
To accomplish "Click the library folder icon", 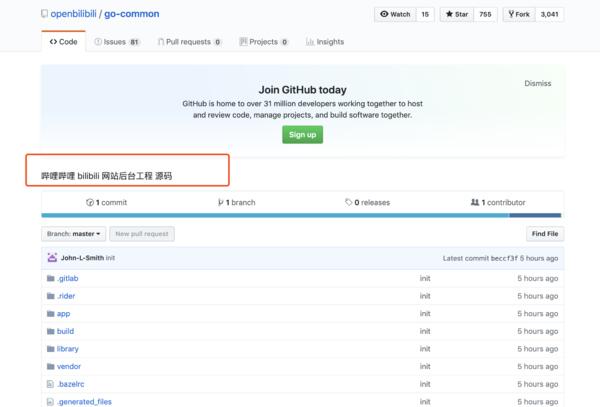I will 50,349.
